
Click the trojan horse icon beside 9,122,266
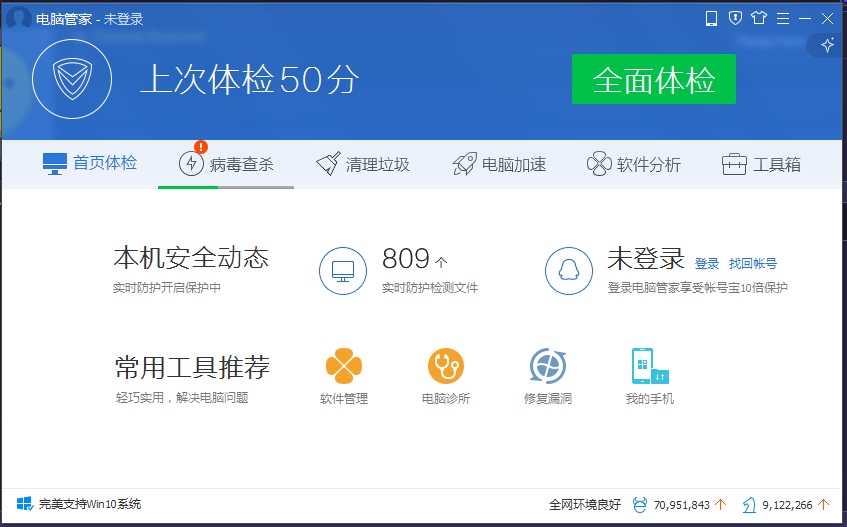749,505
